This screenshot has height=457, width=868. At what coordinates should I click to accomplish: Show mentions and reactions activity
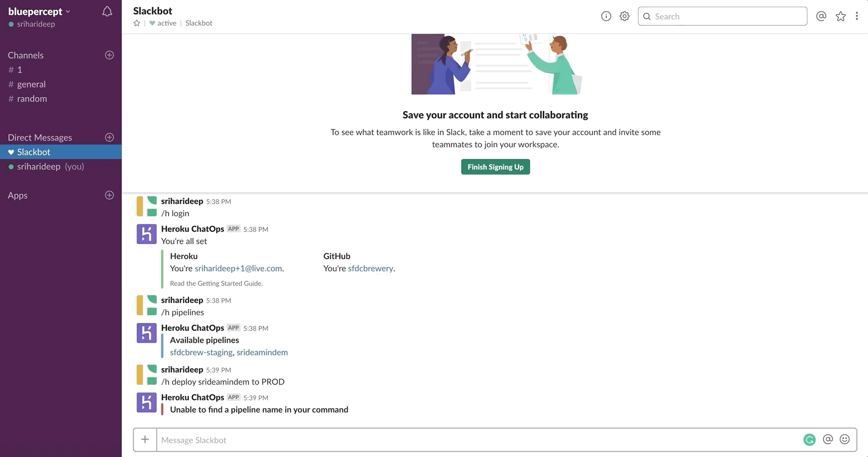point(821,16)
